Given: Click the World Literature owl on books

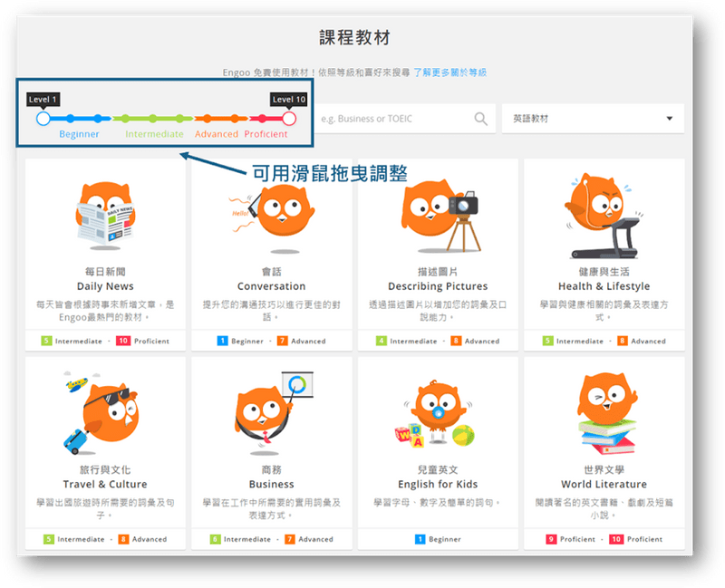Looking at the screenshot, I should [604, 412].
